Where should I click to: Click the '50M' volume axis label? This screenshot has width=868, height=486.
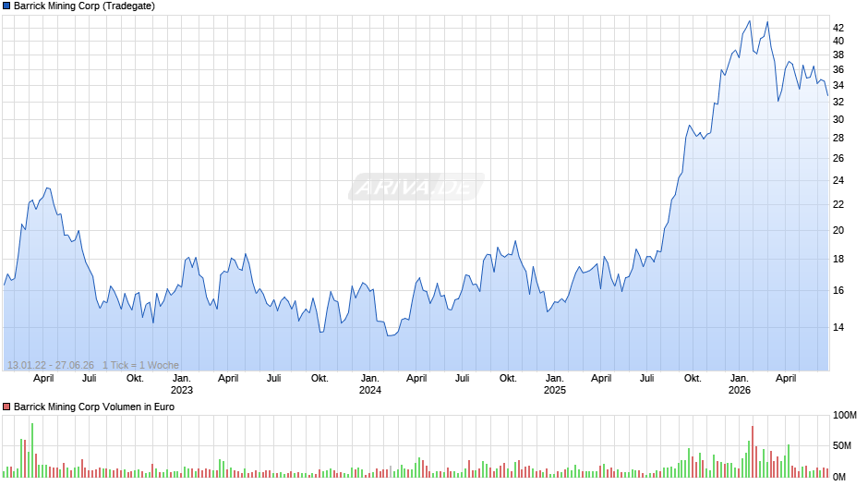coord(842,446)
